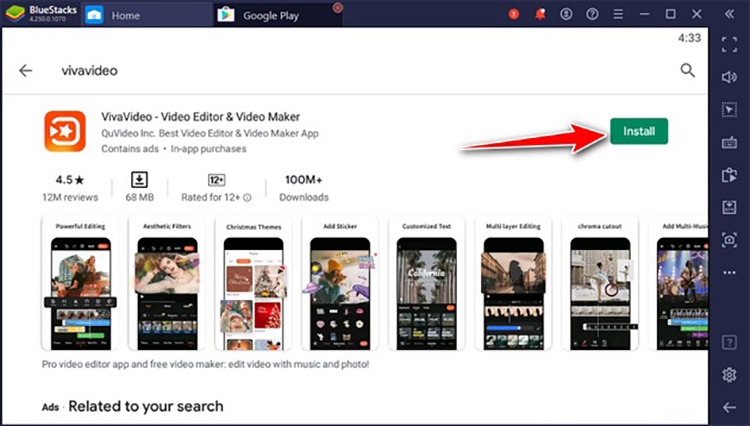Click the Related to your search heading
Screen dimensions: 750x426
pos(146,406)
